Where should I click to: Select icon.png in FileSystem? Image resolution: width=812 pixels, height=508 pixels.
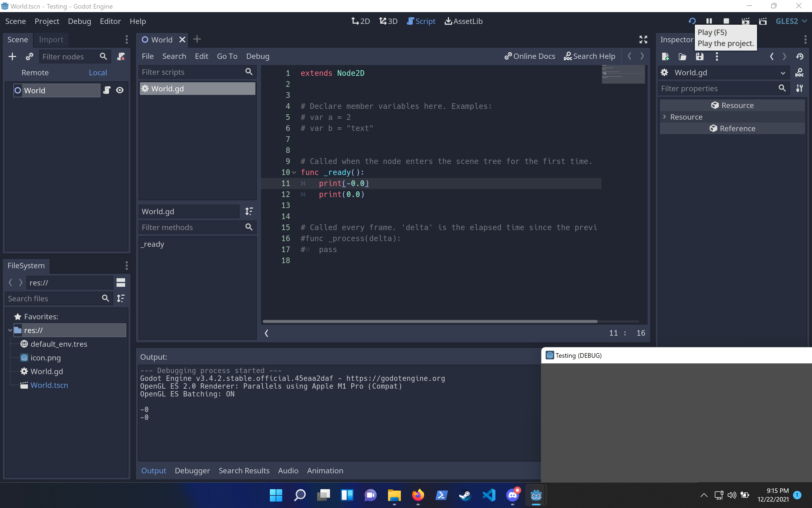(x=45, y=357)
